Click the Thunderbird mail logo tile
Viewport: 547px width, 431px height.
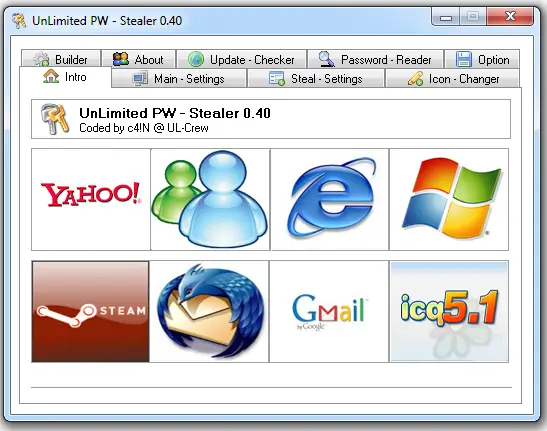209,312
